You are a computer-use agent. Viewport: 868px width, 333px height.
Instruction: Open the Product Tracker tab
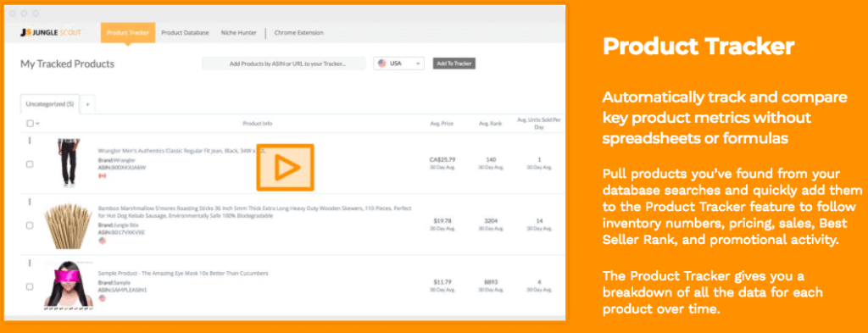[128, 33]
